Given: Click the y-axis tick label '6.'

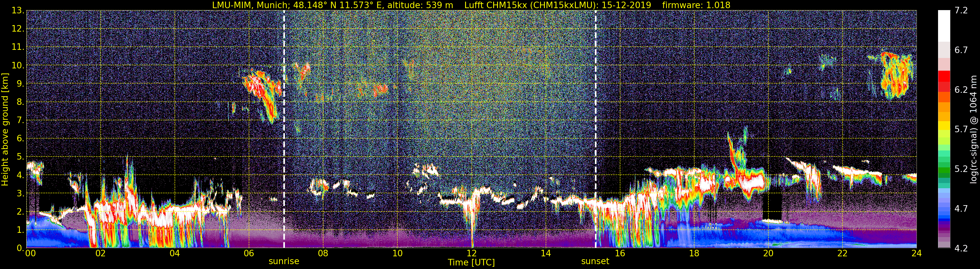Looking at the screenshot, I should point(20,139).
